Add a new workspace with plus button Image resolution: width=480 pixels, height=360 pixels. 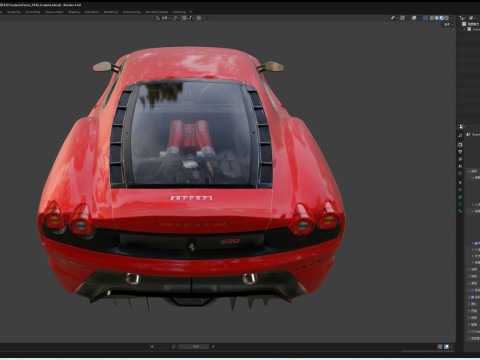[x=191, y=12]
